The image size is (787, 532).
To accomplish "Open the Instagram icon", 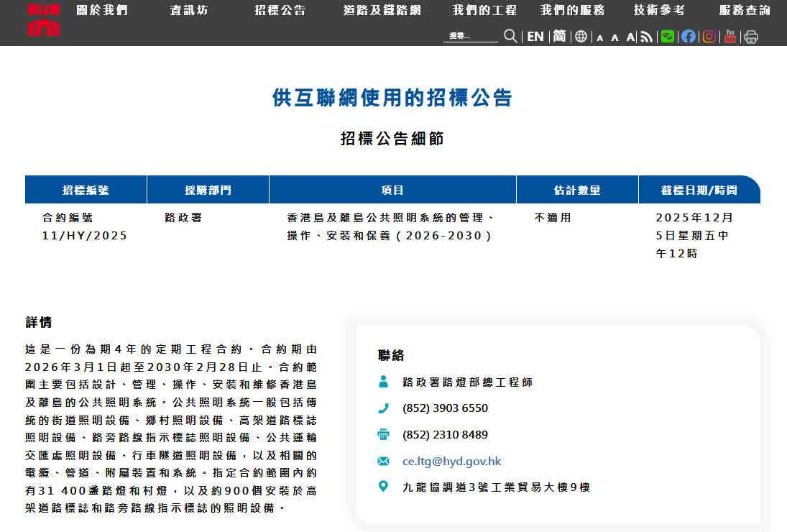I will pos(709,36).
